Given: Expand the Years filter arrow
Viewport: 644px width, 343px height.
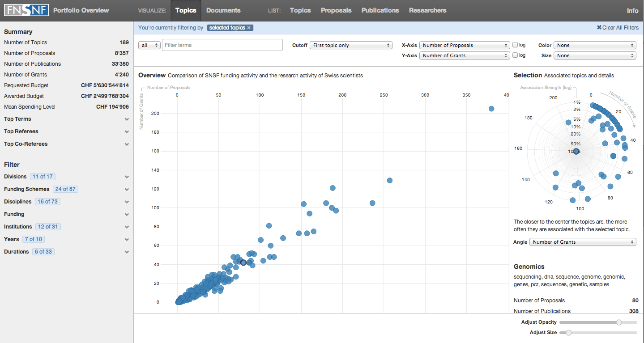Looking at the screenshot, I should coord(127,240).
